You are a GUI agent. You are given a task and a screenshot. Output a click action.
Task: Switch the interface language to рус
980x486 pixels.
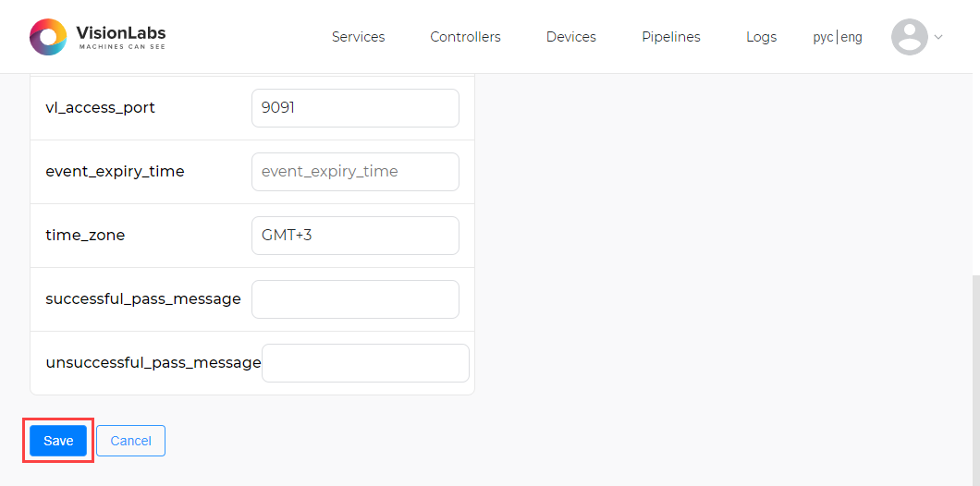823,38
